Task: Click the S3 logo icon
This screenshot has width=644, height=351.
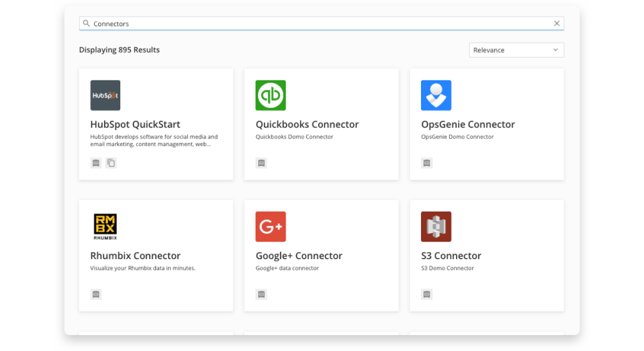Action: [436, 227]
